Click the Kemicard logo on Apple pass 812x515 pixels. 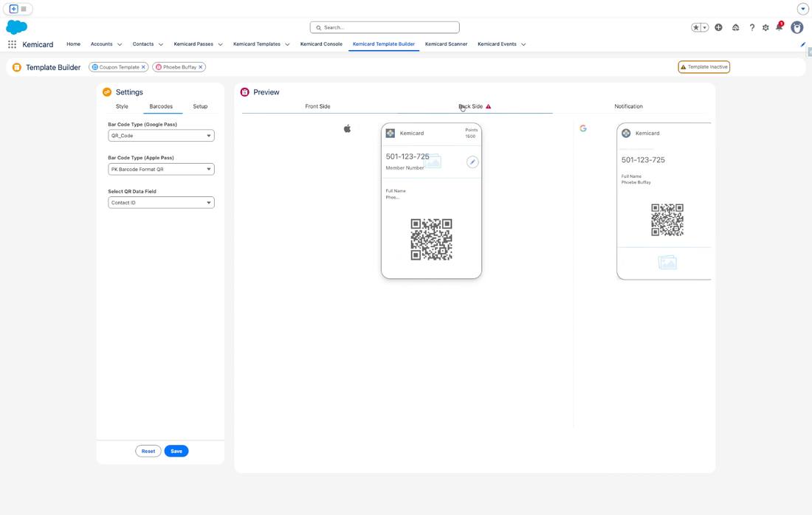390,133
